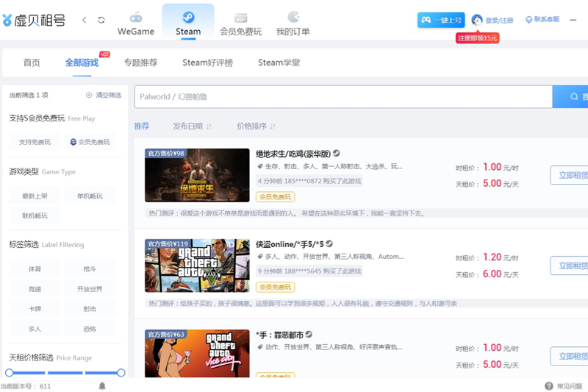Open 会员免费玩 VIP section
Screen dimensions: 588x392
pos(240,23)
